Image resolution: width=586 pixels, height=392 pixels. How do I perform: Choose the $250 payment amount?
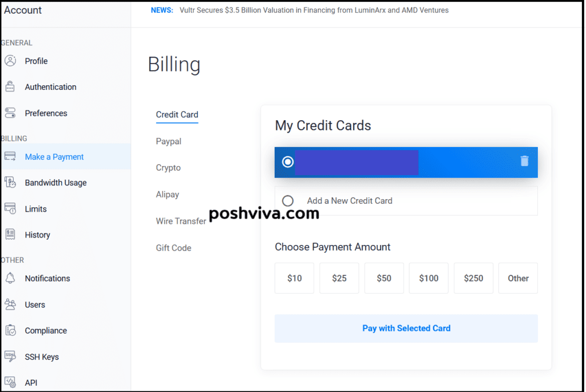pos(473,278)
